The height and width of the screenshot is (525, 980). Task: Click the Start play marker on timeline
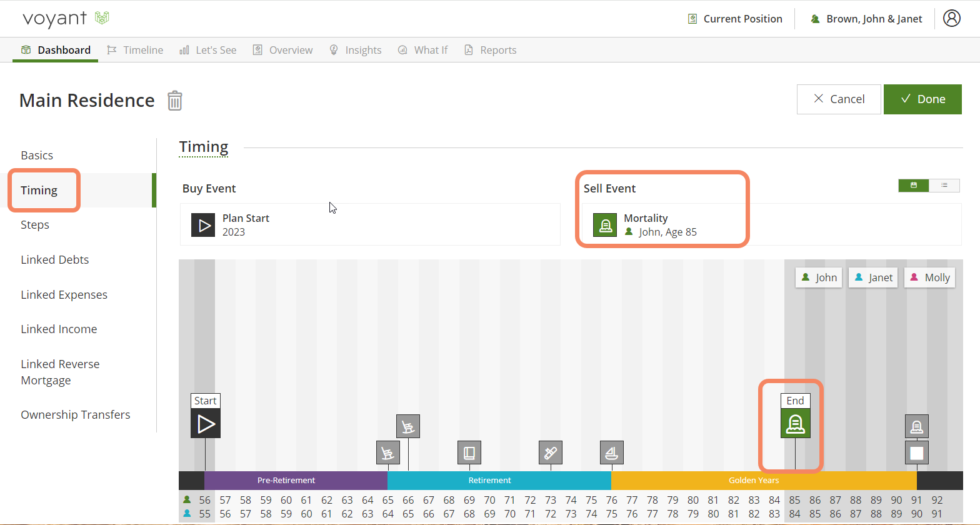tap(206, 424)
